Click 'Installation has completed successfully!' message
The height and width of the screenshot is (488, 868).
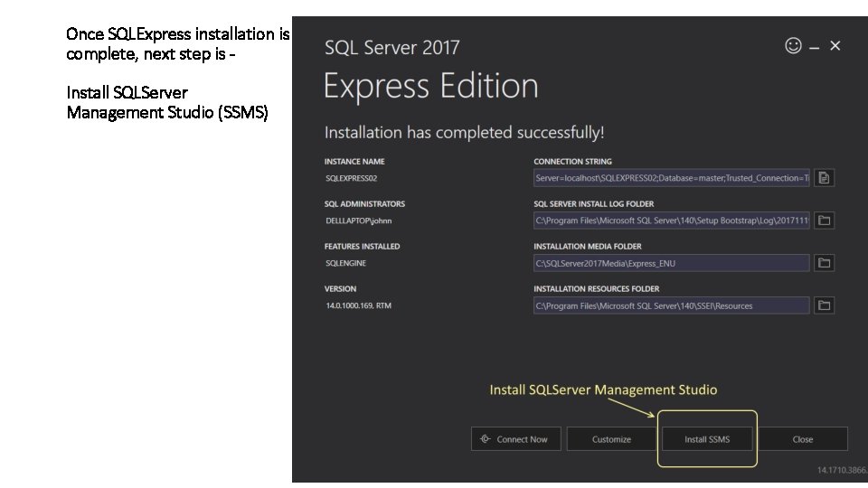tap(464, 133)
